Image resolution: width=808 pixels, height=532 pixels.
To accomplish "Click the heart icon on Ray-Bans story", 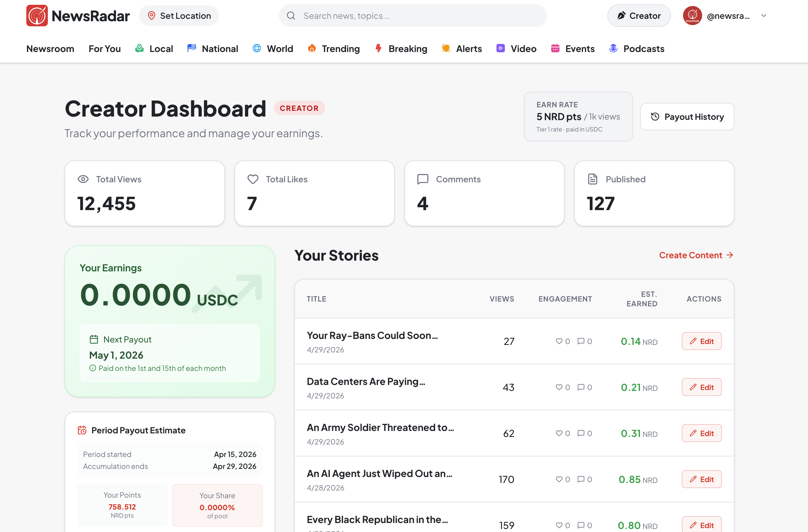I will click(x=559, y=341).
